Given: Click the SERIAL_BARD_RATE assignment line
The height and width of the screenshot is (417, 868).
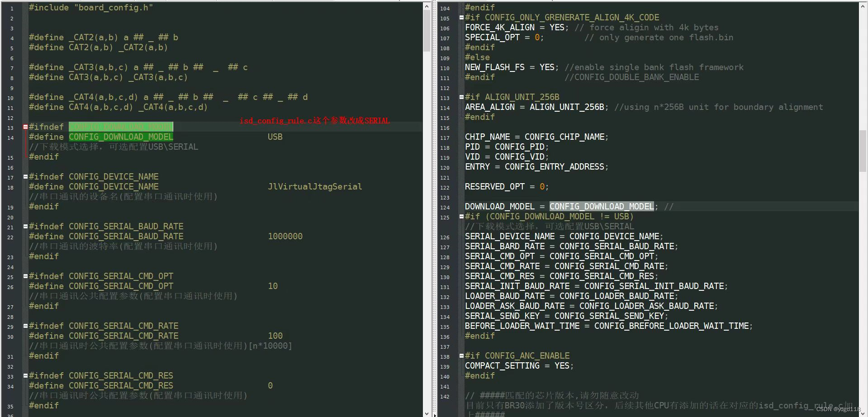Looking at the screenshot, I should (572, 246).
